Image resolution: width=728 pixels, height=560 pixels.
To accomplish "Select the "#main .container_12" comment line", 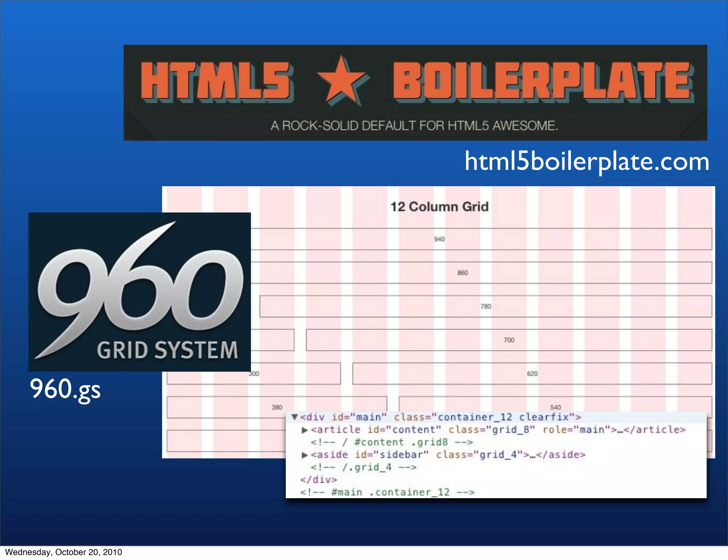I will (387, 492).
